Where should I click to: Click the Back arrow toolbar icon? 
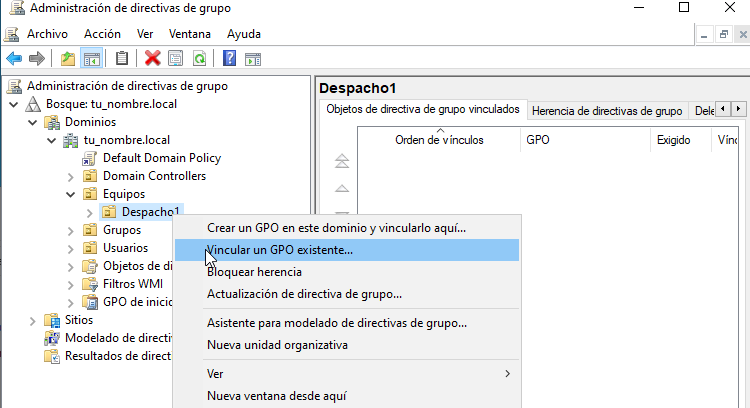pos(14,59)
